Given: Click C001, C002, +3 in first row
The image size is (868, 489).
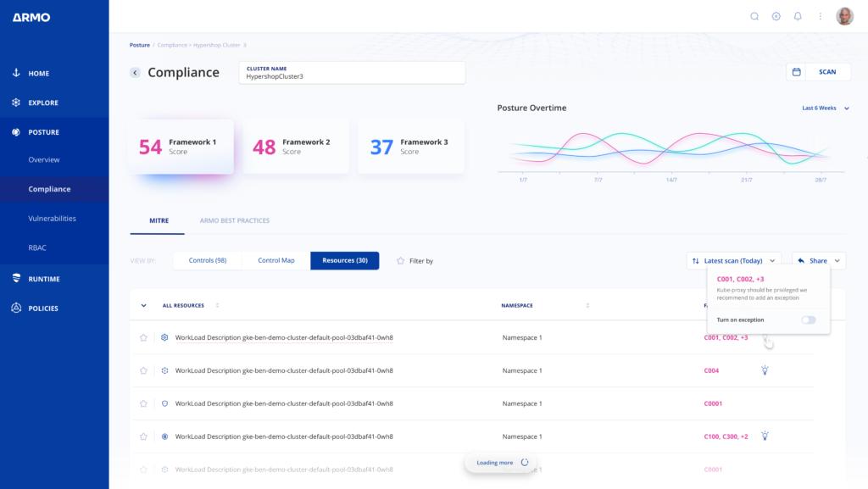Looking at the screenshot, I should 726,337.
